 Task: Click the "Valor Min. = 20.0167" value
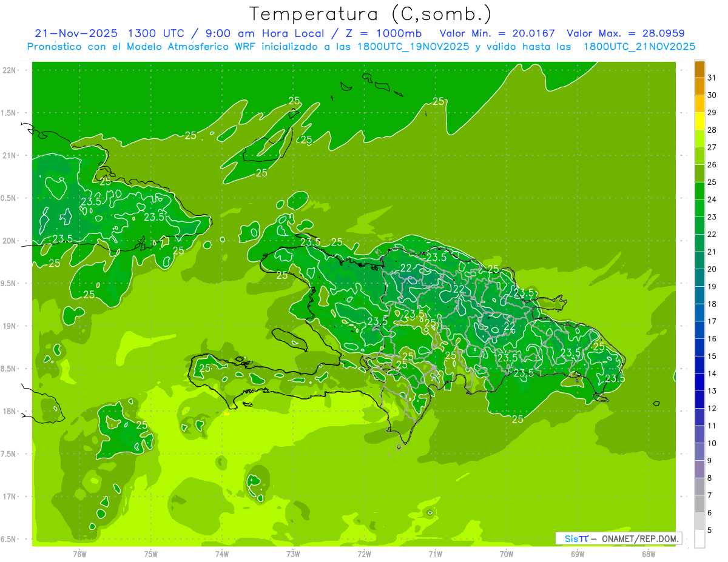coord(497,33)
